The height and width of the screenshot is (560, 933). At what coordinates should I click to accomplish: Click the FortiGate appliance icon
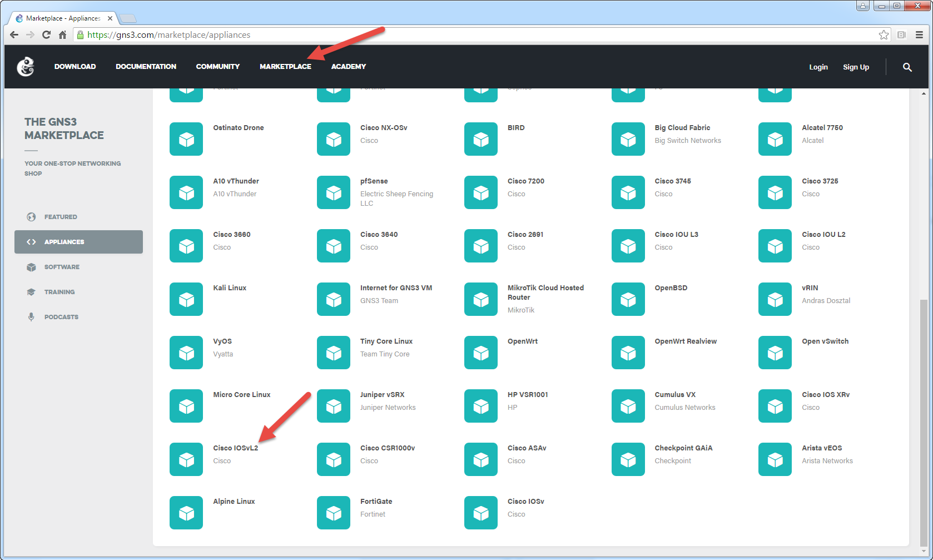[x=334, y=513]
